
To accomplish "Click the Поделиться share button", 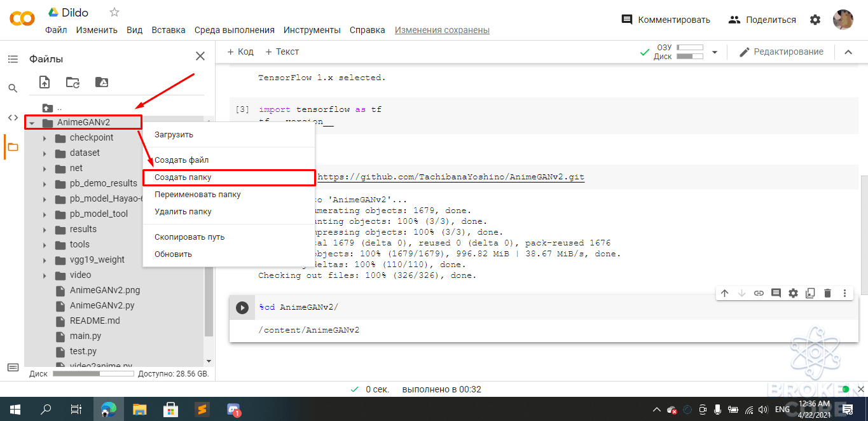I will pyautogui.click(x=762, y=20).
